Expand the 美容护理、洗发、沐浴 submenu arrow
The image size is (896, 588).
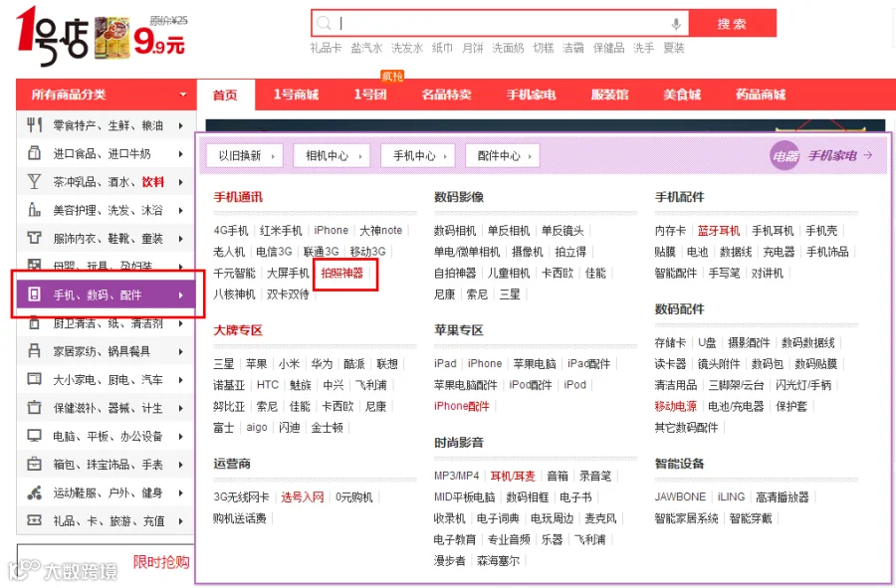[180, 210]
